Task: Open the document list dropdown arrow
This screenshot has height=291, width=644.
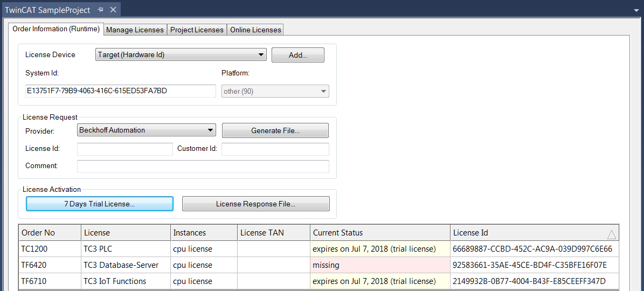Action: (x=635, y=10)
